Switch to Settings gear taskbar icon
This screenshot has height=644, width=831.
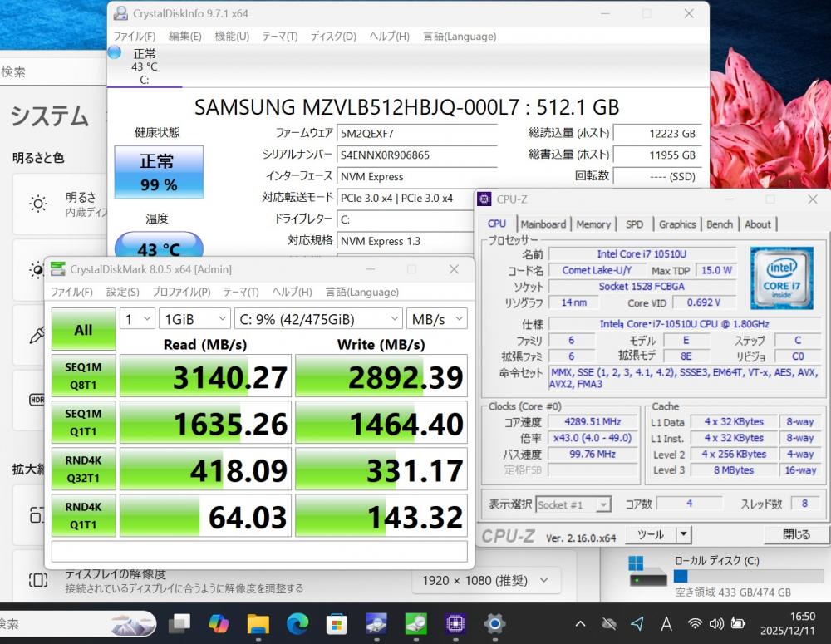(x=494, y=624)
